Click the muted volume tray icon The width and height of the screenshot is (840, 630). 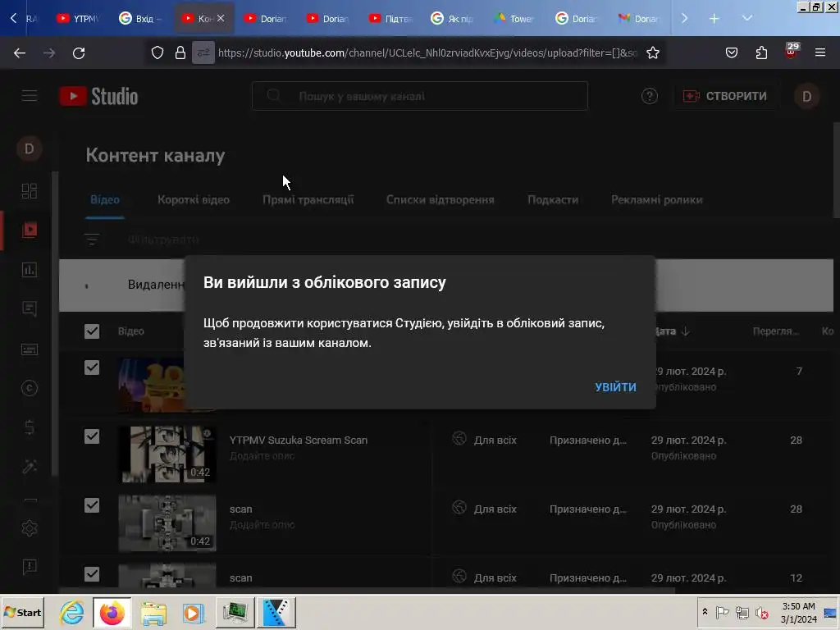click(761, 612)
